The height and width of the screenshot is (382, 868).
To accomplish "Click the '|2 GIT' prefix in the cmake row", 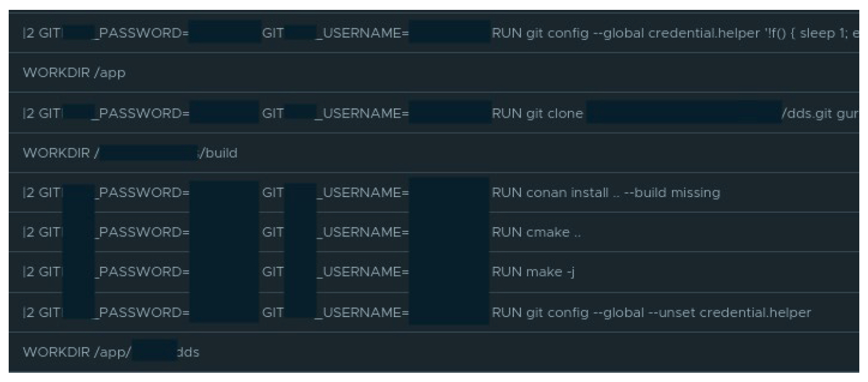I will point(42,233).
